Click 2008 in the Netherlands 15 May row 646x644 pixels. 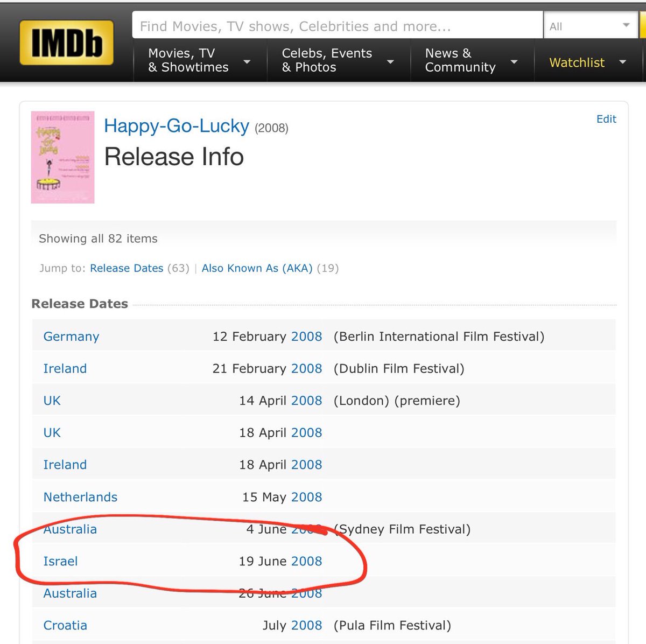[306, 497]
